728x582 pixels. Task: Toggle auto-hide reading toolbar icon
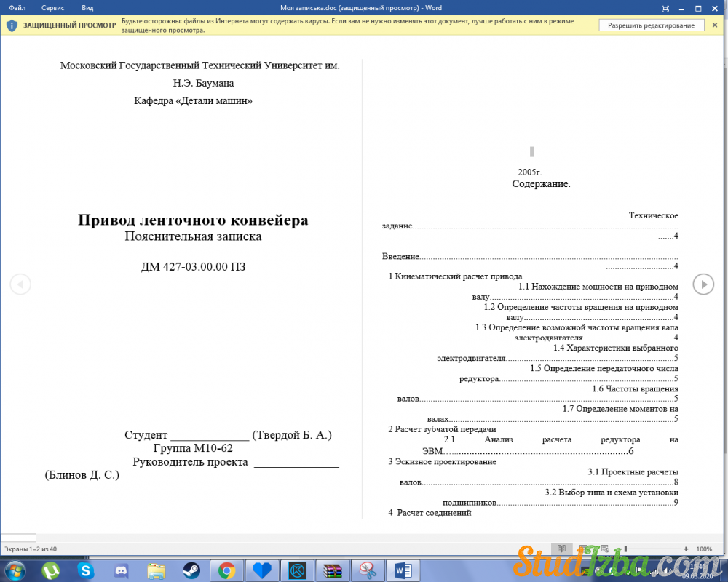click(x=665, y=8)
